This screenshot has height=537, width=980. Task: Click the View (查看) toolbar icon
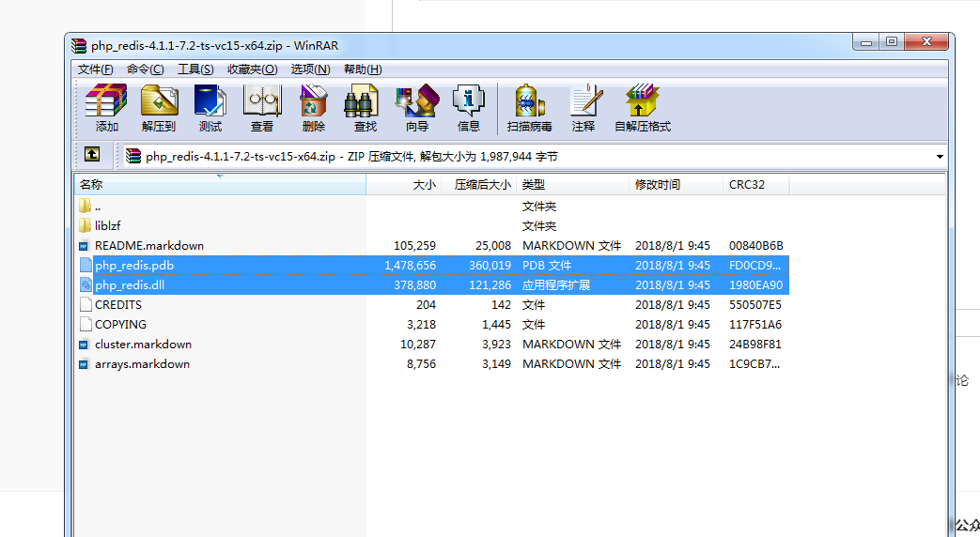[x=262, y=100]
